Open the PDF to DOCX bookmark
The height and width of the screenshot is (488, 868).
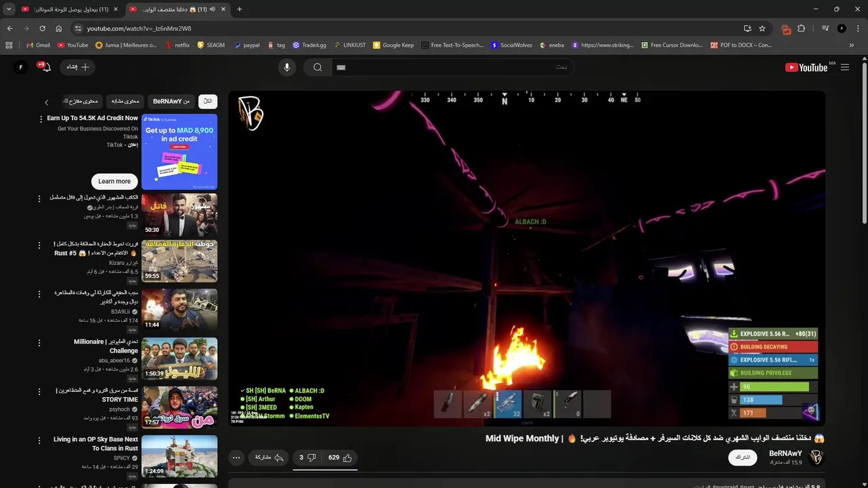741,45
